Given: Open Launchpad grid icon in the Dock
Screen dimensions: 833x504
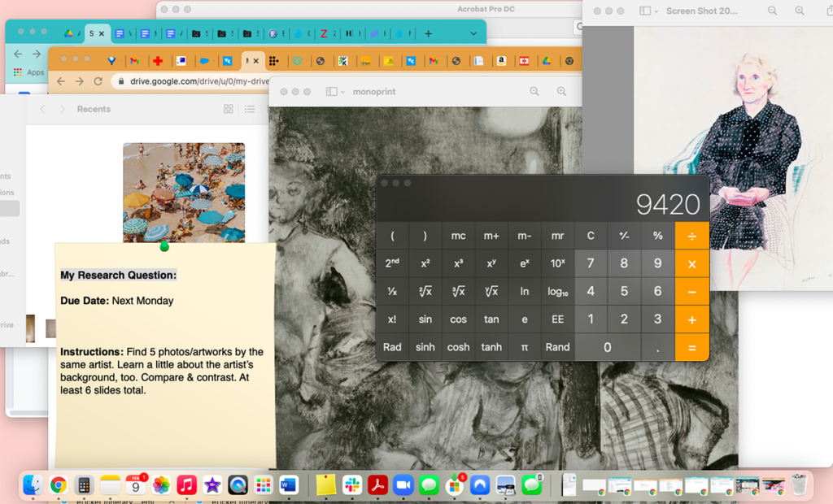Looking at the screenshot, I should (x=264, y=484).
